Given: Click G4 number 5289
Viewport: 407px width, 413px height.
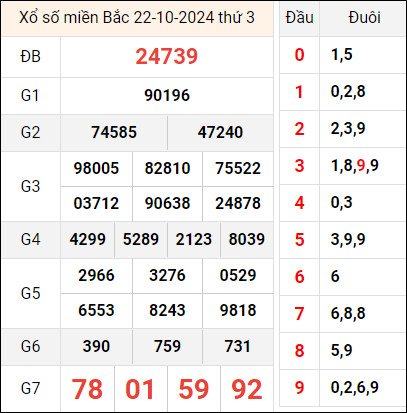Looking at the screenshot, I should click(x=141, y=239).
